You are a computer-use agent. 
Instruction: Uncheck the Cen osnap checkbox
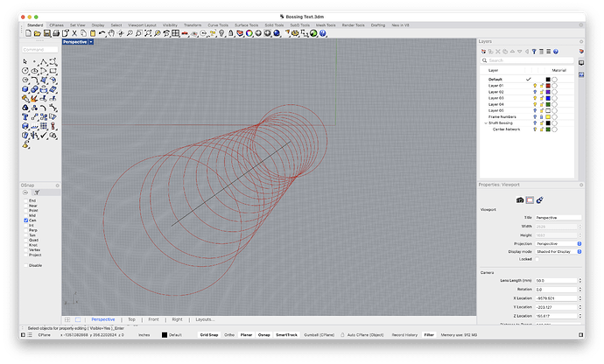[25, 220]
